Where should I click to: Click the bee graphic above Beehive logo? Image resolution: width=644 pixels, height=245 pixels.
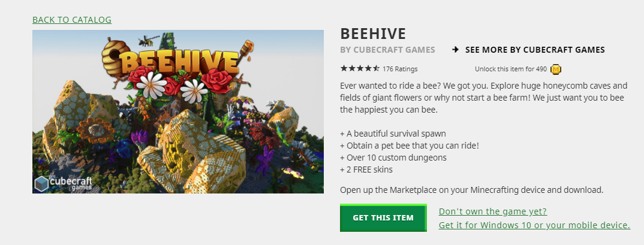coord(148,40)
